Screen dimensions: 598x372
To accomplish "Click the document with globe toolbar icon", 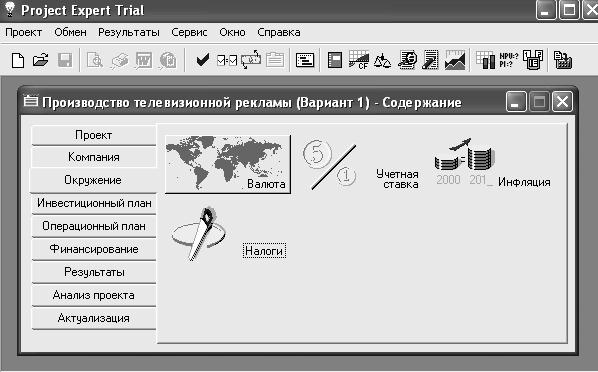I will (407, 60).
